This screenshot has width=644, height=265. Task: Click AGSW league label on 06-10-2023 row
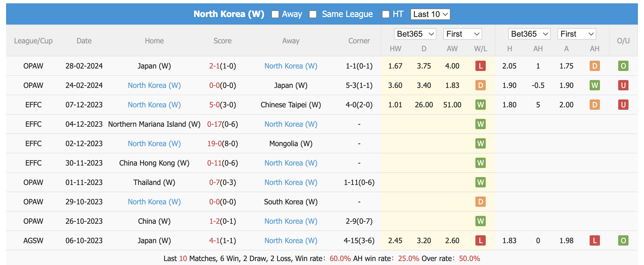click(x=33, y=240)
